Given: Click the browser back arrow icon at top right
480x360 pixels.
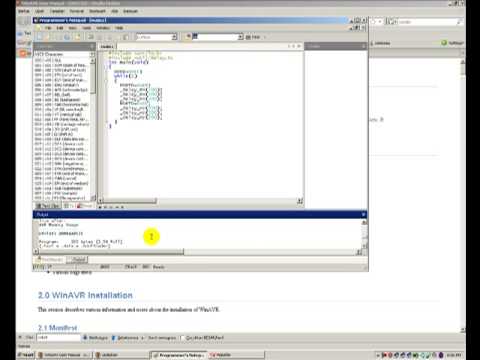Looking at the screenshot, I should point(374,22).
